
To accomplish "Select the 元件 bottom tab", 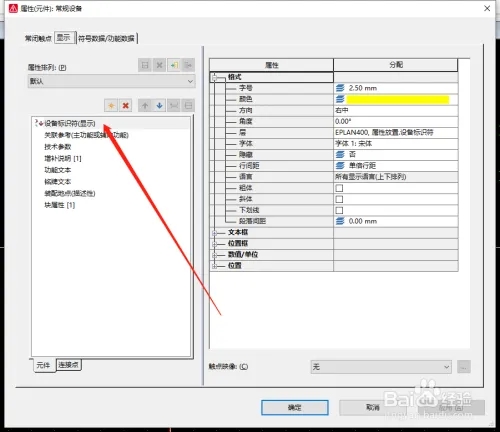I will pyautogui.click(x=43, y=365).
